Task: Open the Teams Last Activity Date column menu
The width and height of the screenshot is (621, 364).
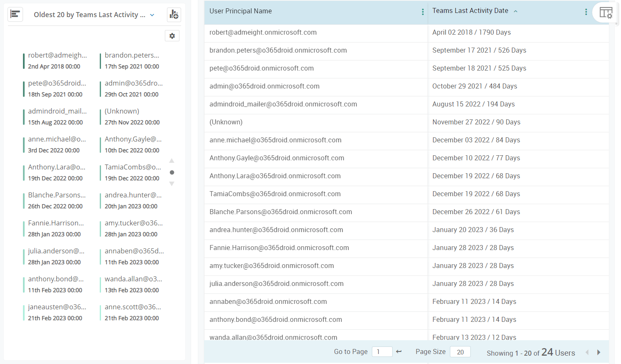Action: 586,12
